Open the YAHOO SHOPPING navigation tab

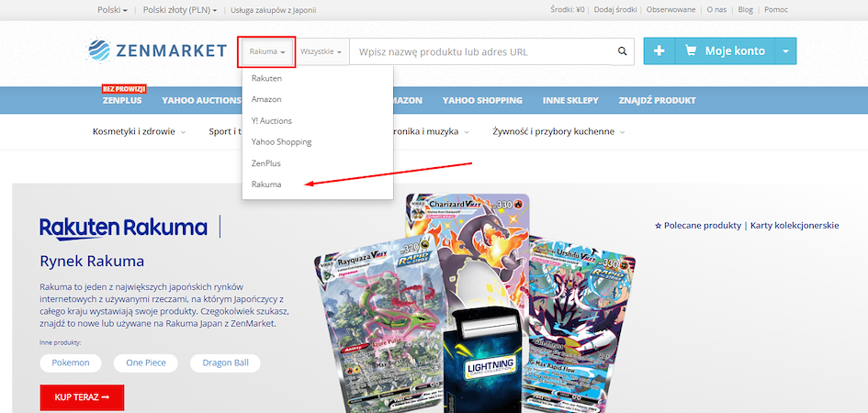(x=482, y=100)
